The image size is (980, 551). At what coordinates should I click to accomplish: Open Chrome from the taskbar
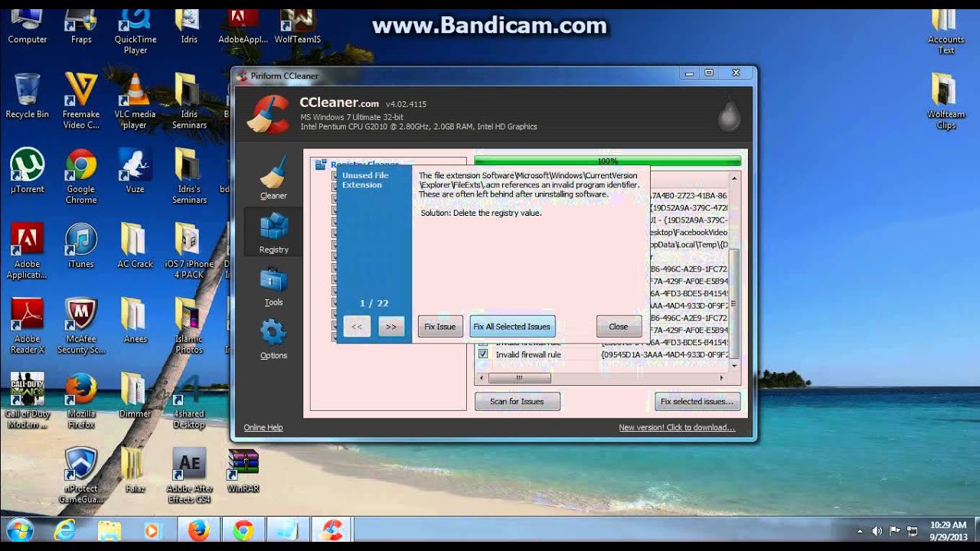click(243, 530)
